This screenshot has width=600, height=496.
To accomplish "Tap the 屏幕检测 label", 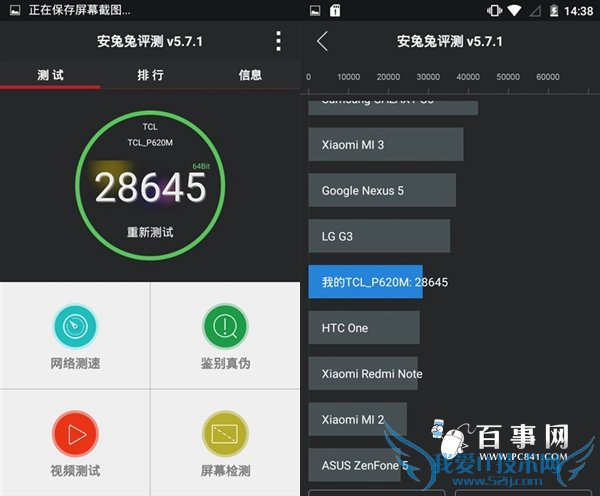I will click(225, 470).
